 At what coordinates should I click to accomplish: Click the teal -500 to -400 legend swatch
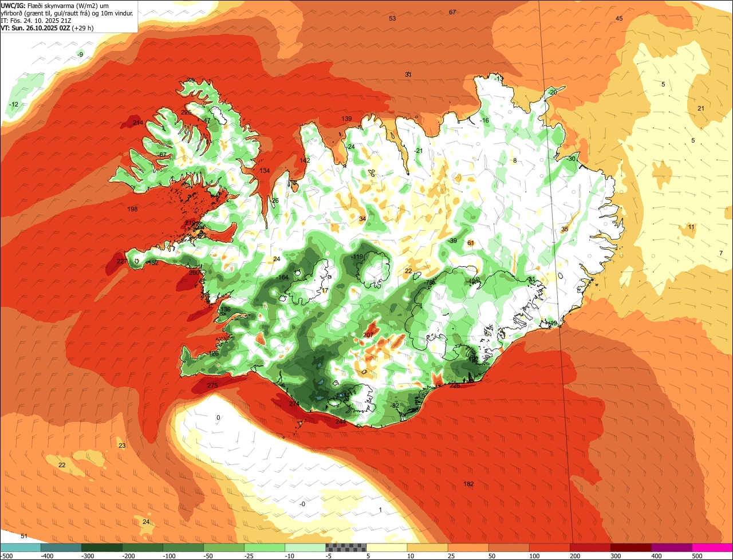[21, 547]
